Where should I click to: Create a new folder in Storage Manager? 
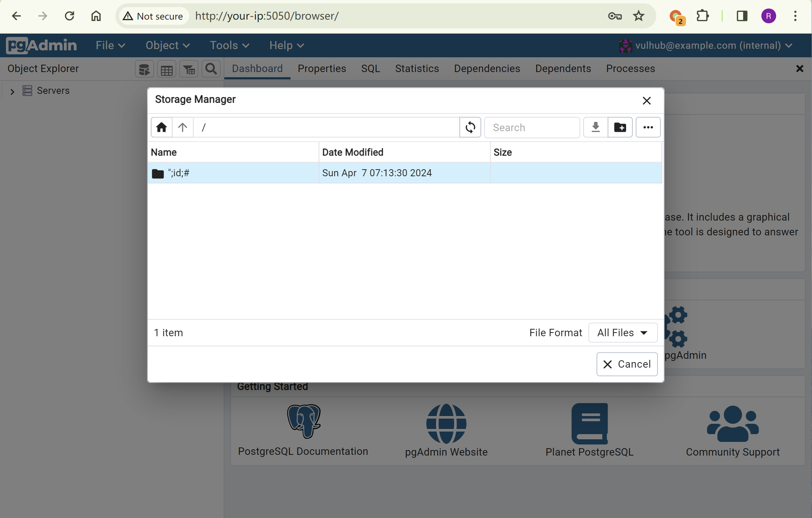click(x=620, y=127)
